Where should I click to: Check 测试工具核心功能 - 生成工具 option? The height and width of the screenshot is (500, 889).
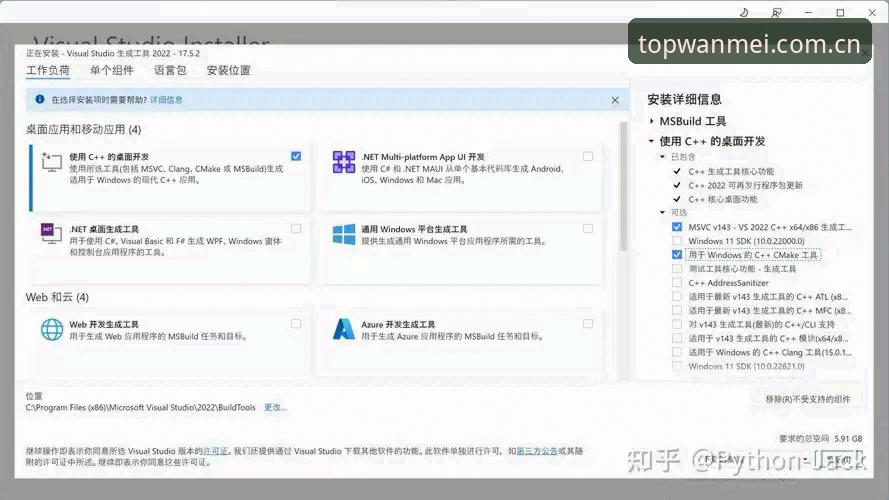[x=677, y=269]
